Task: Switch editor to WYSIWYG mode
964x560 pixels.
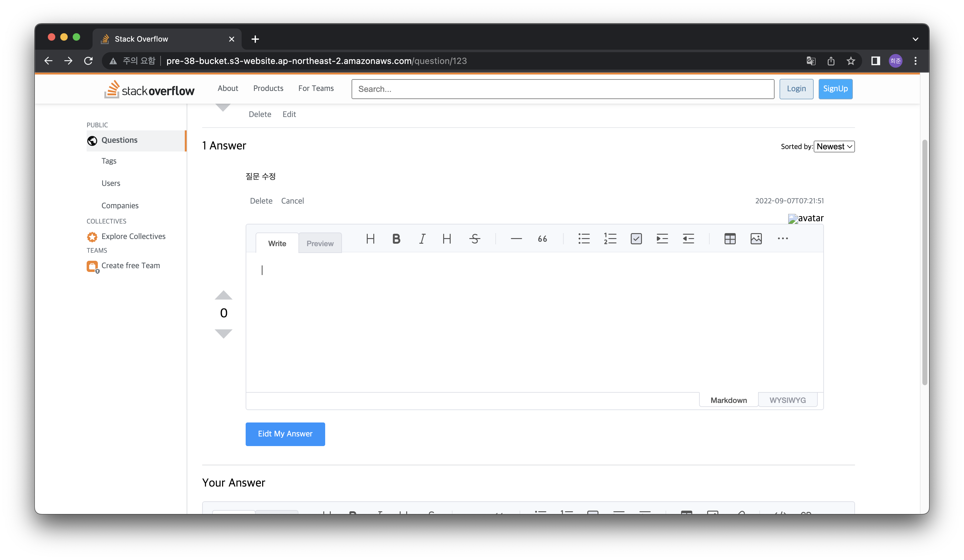Action: pos(787,400)
